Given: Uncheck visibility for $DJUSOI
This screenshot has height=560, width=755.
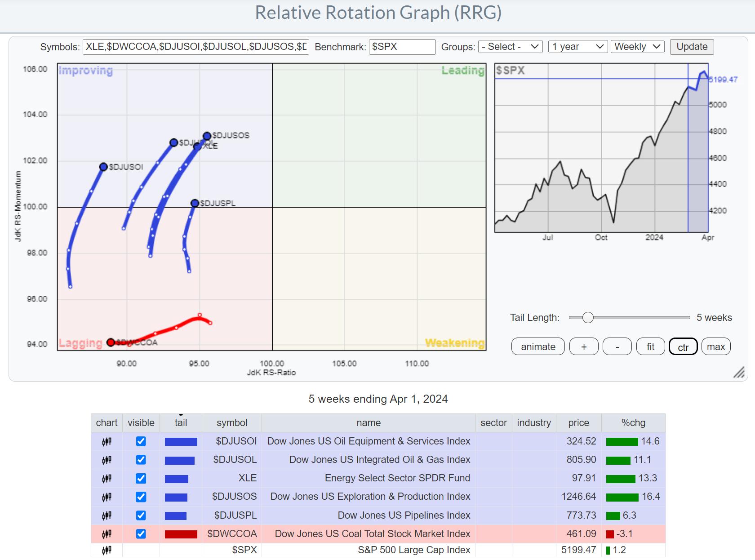Looking at the screenshot, I should point(141,441).
